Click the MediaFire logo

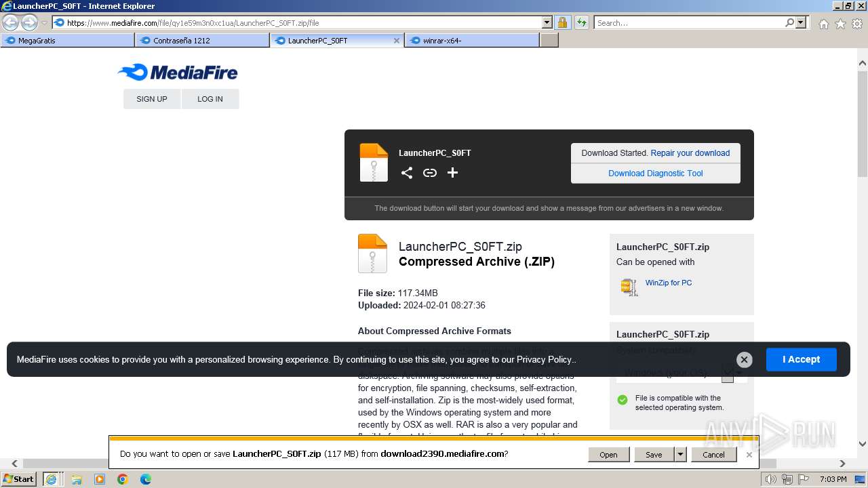click(177, 72)
